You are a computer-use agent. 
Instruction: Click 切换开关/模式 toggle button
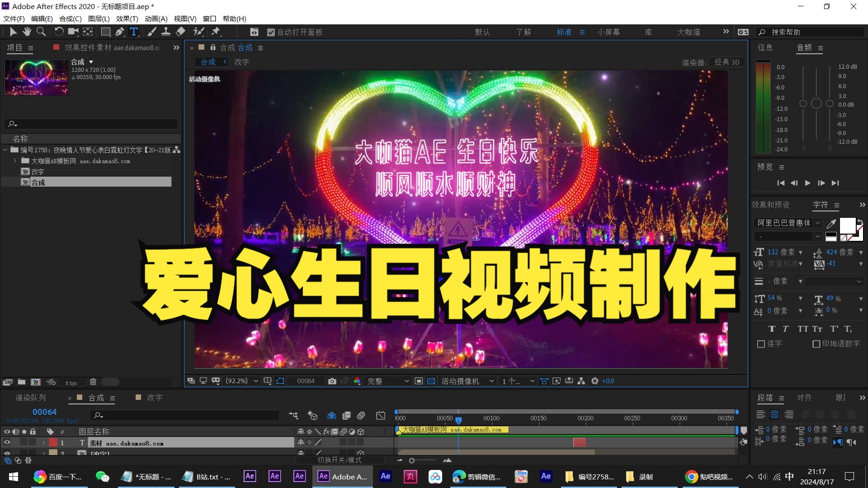point(340,460)
